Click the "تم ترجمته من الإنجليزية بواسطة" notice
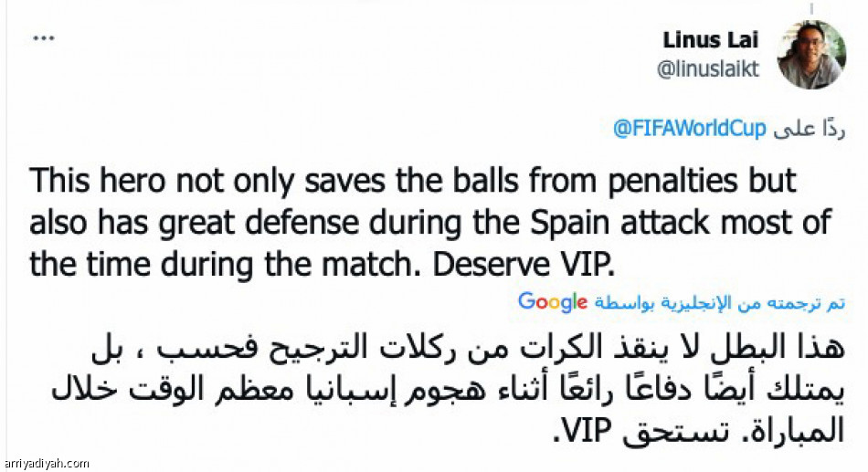 click(720, 303)
